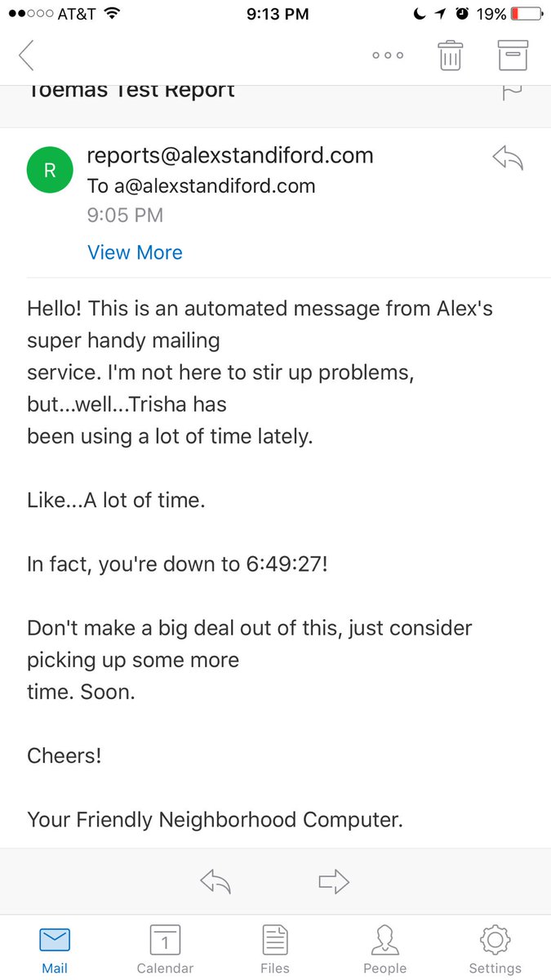
Task: Go to the Files tab
Action: pyautogui.click(x=275, y=950)
